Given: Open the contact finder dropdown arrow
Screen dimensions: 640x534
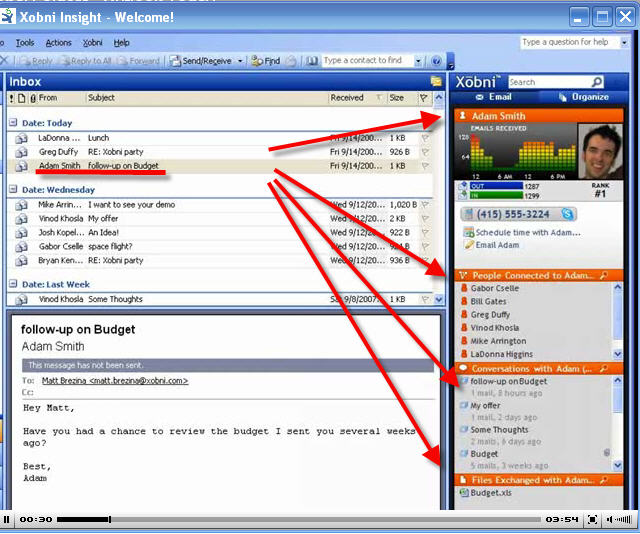Looking at the screenshot, I should click(x=418, y=61).
